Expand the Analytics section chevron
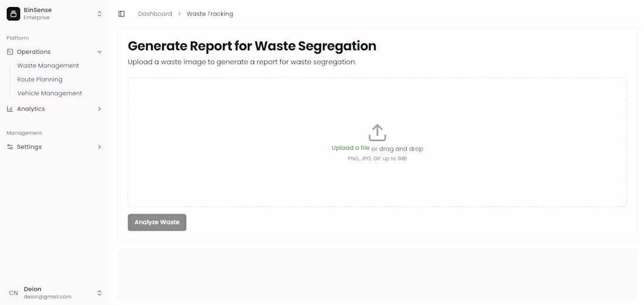The image size is (644, 305). 100,109
